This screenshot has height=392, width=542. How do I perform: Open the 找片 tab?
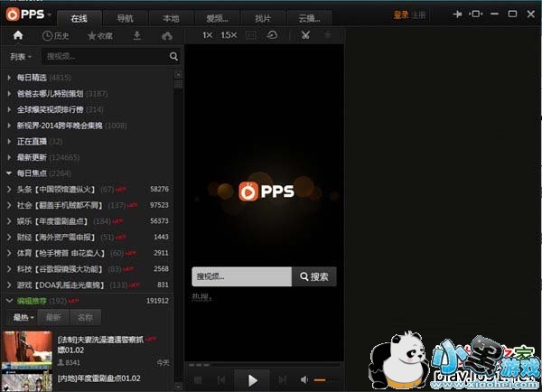coord(263,18)
